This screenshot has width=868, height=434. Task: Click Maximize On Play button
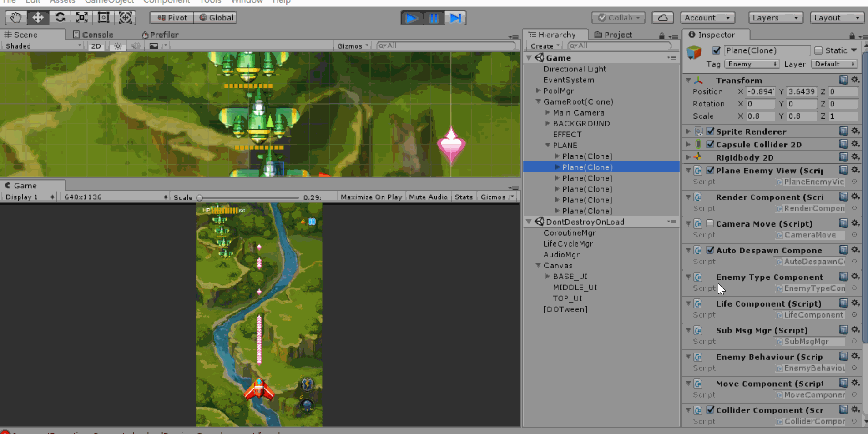(x=371, y=197)
